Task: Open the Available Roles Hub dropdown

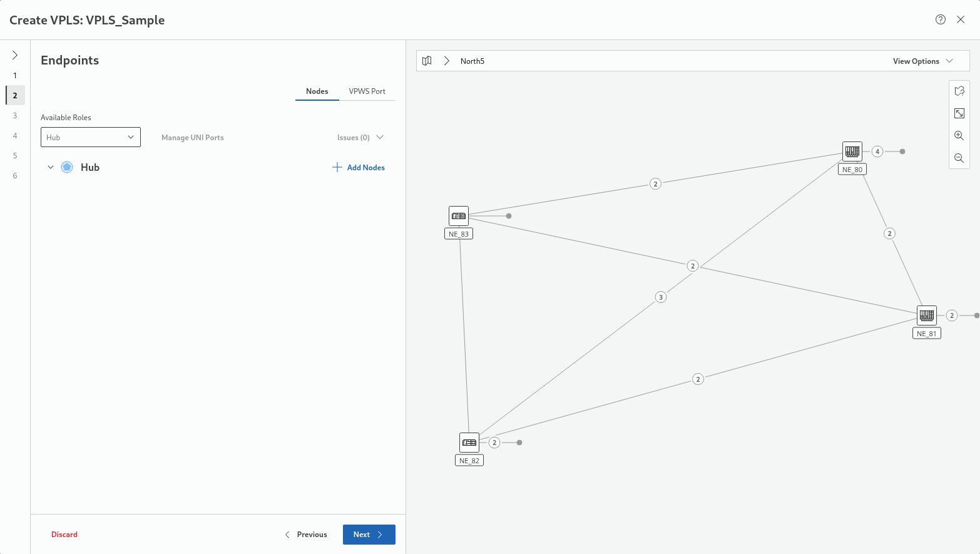Action: pos(91,137)
